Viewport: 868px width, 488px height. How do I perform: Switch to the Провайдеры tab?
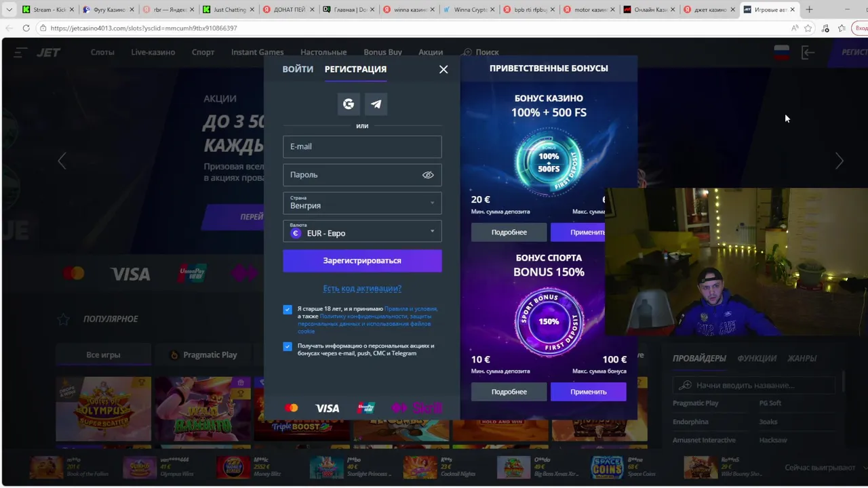pos(699,358)
